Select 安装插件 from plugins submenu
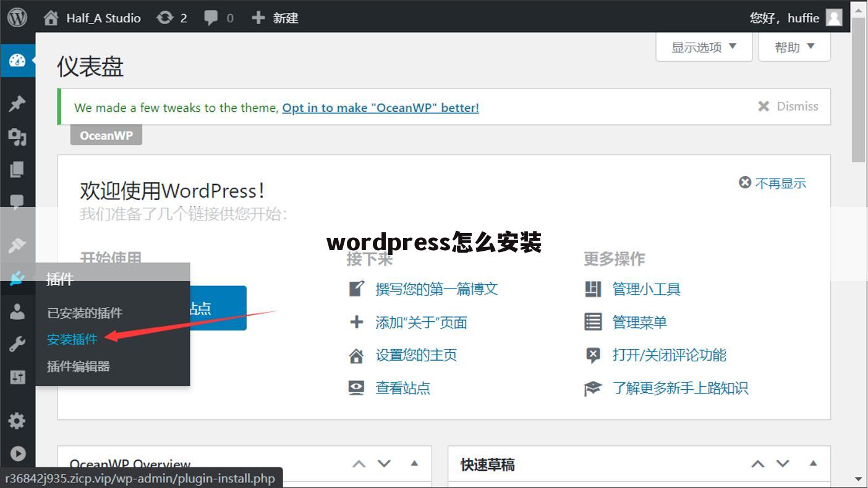868x488 pixels. click(72, 339)
